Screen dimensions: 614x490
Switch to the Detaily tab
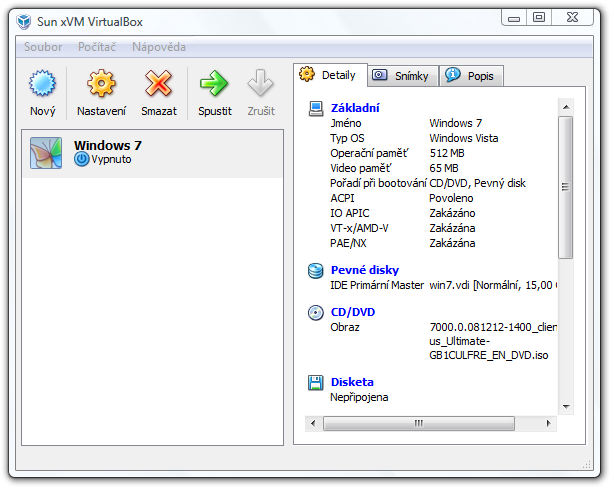(x=330, y=74)
